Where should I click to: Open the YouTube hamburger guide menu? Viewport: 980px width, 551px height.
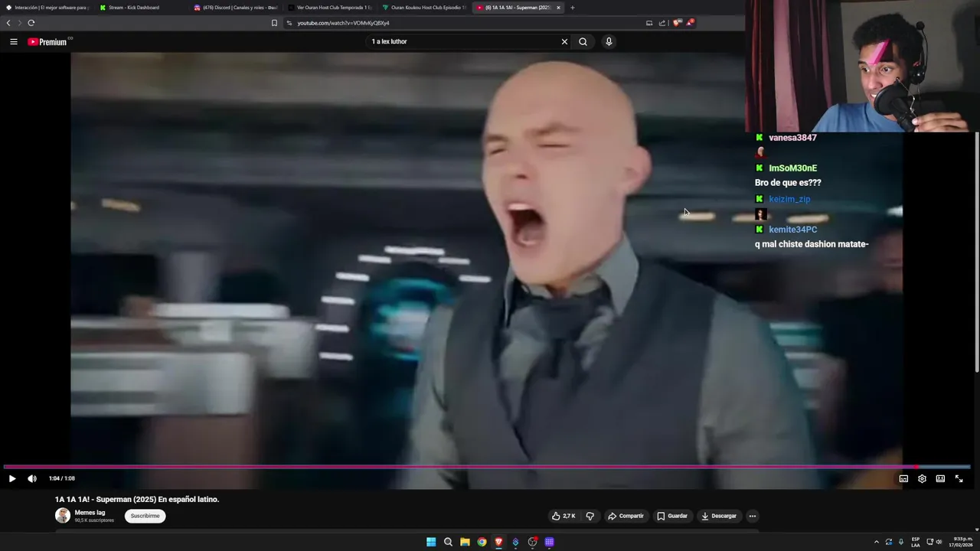pyautogui.click(x=13, y=41)
